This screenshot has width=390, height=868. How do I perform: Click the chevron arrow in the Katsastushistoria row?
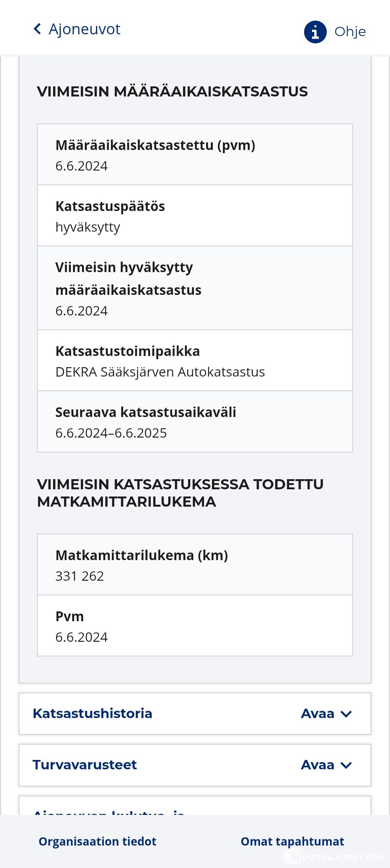pyautogui.click(x=346, y=714)
